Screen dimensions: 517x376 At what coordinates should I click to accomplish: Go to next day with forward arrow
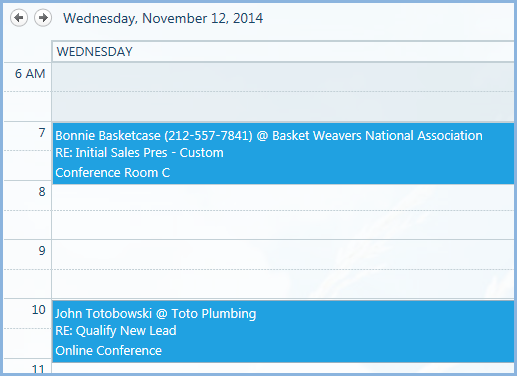(43, 18)
